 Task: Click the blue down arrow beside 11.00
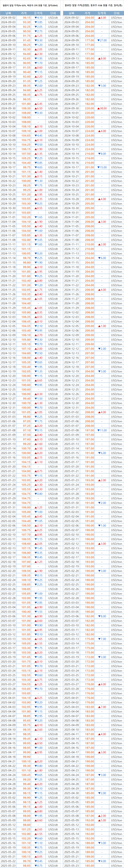point(98,430)
